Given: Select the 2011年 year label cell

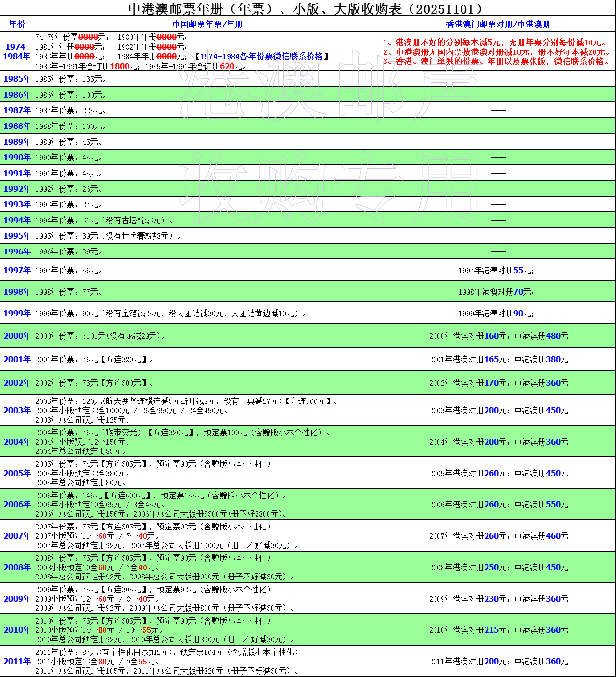Looking at the screenshot, I should [x=17, y=661].
